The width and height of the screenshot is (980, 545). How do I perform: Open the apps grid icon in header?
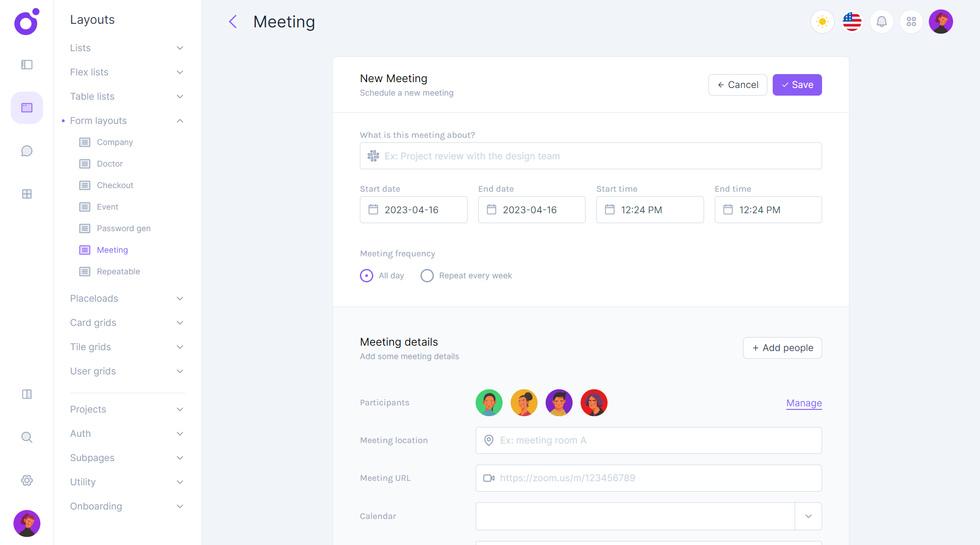911,22
